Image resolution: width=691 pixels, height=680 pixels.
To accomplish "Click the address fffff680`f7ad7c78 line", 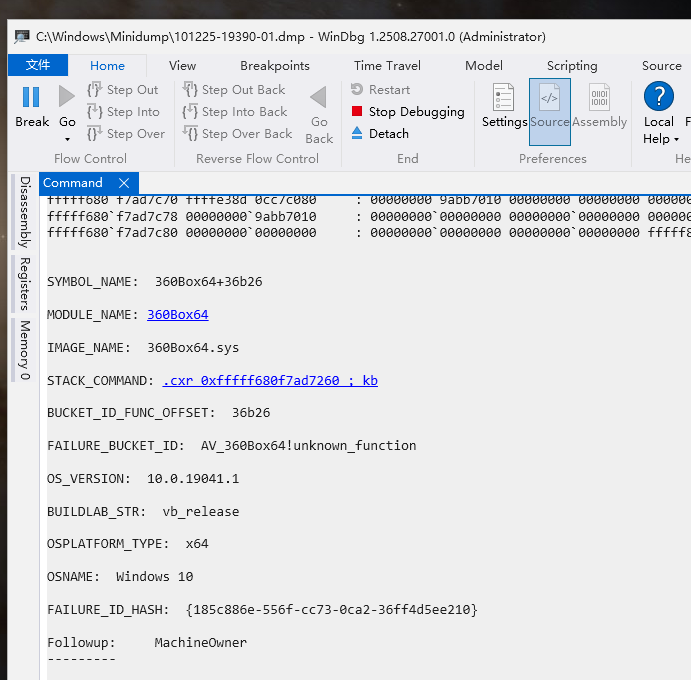I will [x=368, y=217].
